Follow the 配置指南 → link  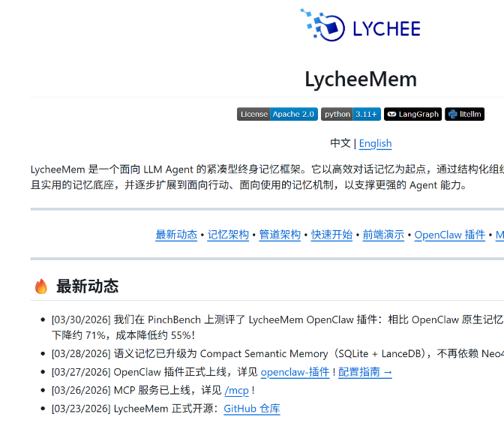[365, 372]
